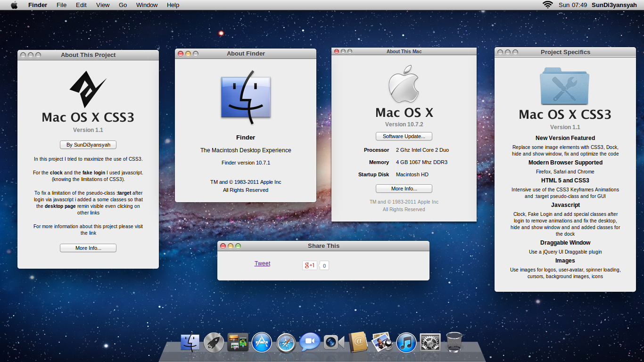
Task: Click Firefox, Safari and Chrome text
Action: pos(565,172)
